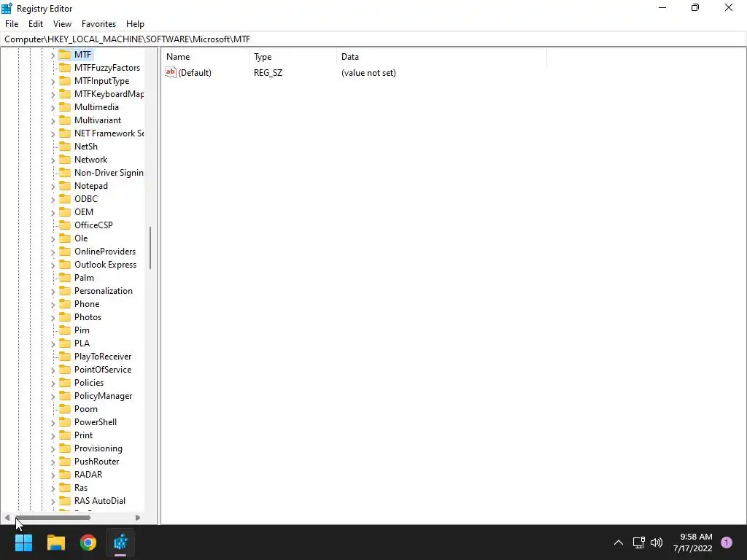Click the Type column header

pos(293,57)
